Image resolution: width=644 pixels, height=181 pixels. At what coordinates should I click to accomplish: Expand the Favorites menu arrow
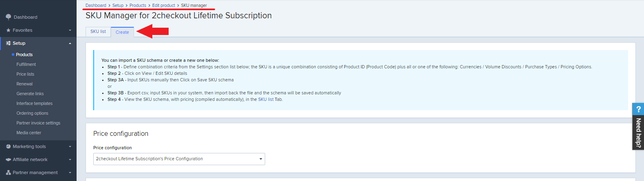70,31
